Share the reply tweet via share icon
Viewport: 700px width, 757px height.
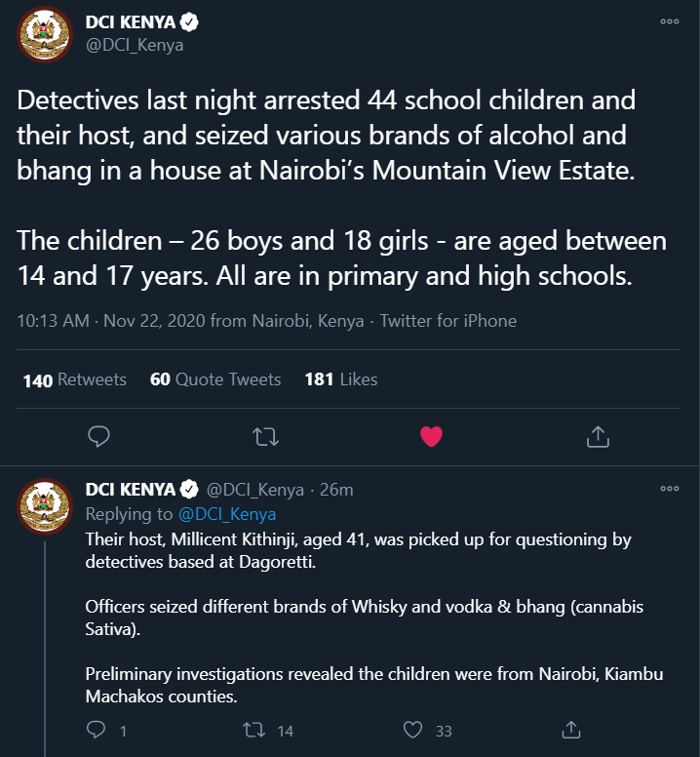pos(571,730)
